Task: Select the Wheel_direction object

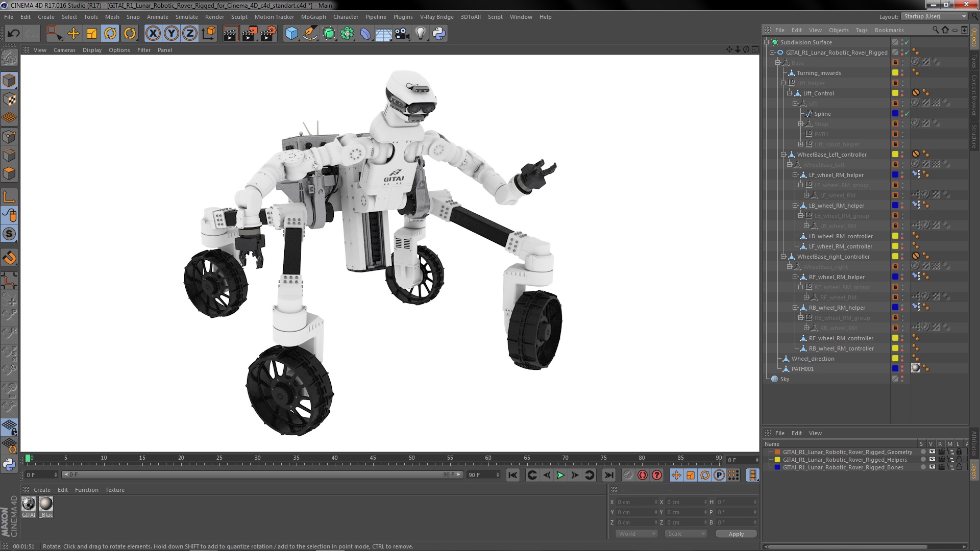Action: [813, 359]
